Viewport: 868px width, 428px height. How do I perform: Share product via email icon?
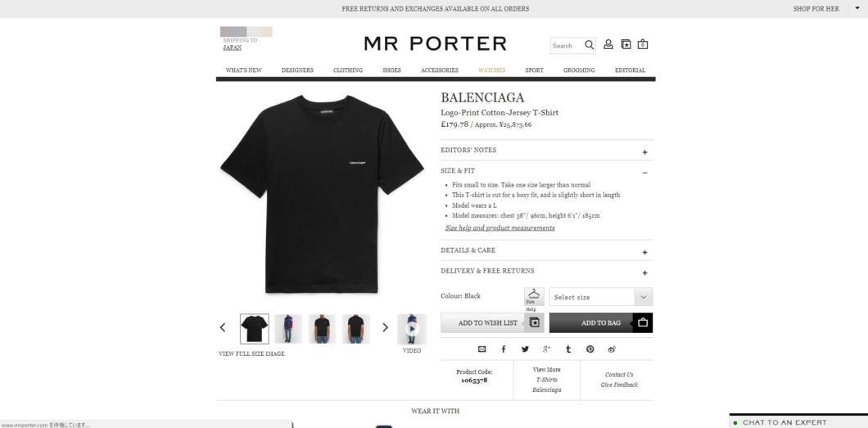481,349
